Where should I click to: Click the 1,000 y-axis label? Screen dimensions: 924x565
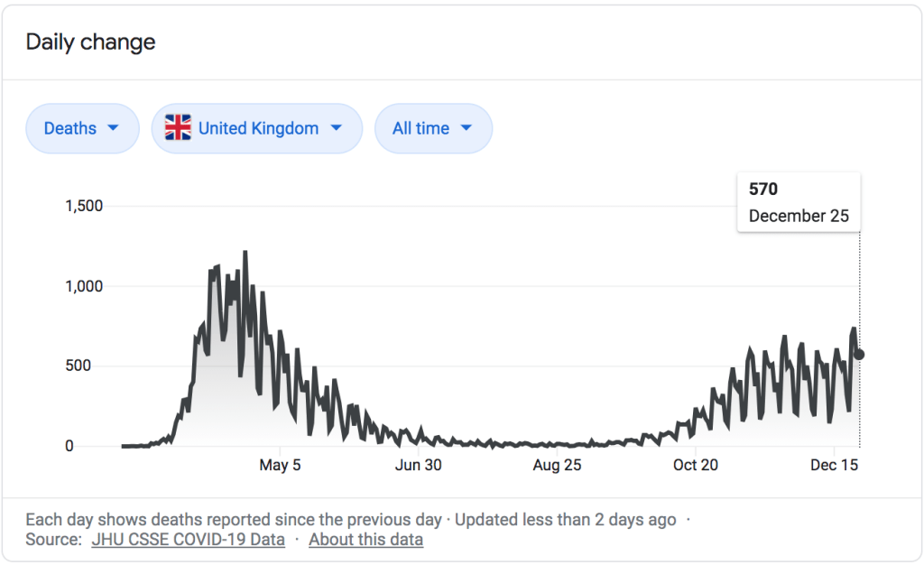[x=84, y=286]
